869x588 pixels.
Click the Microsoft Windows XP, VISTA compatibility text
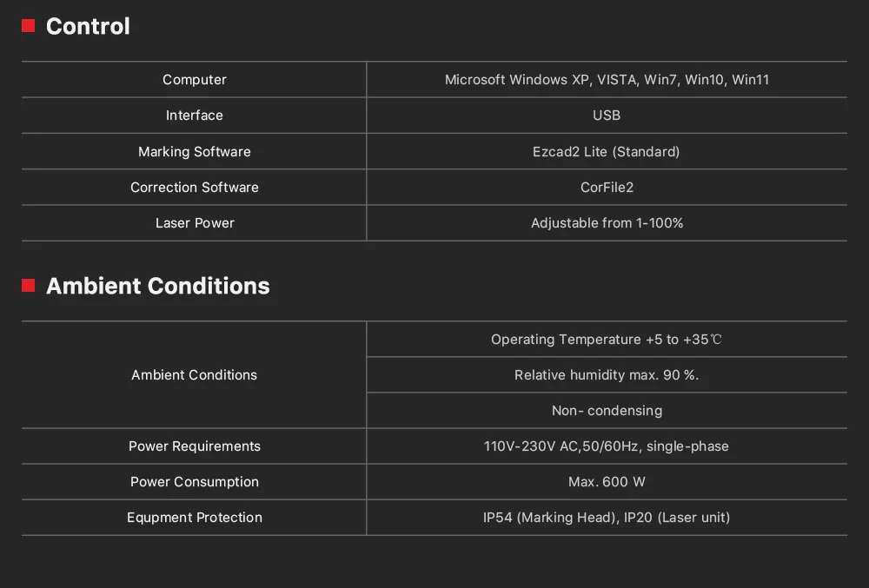[607, 80]
